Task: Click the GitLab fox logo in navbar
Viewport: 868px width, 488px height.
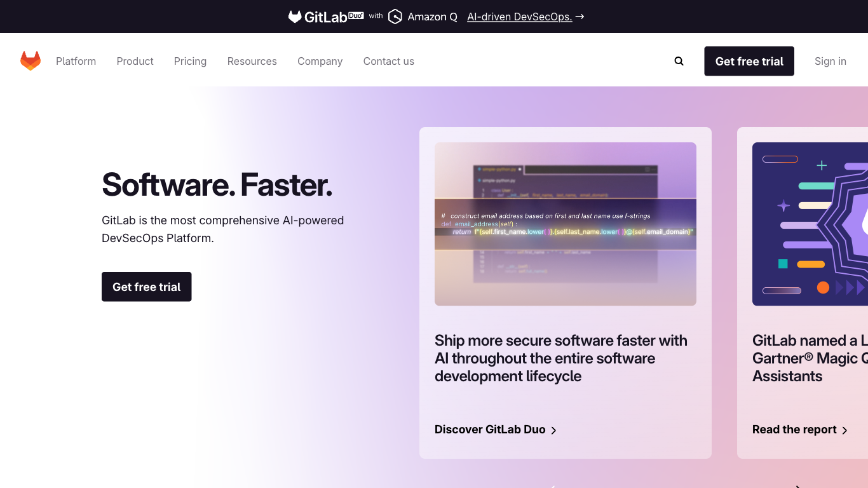Action: pos(31,61)
